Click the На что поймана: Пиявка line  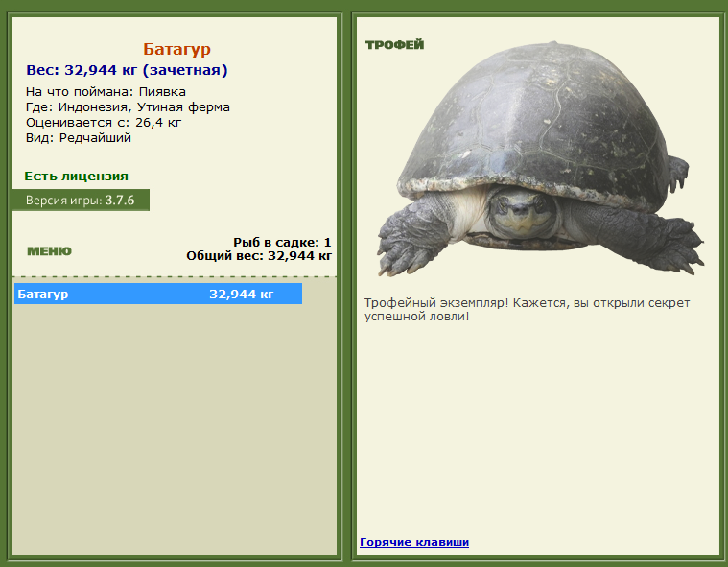click(x=106, y=92)
